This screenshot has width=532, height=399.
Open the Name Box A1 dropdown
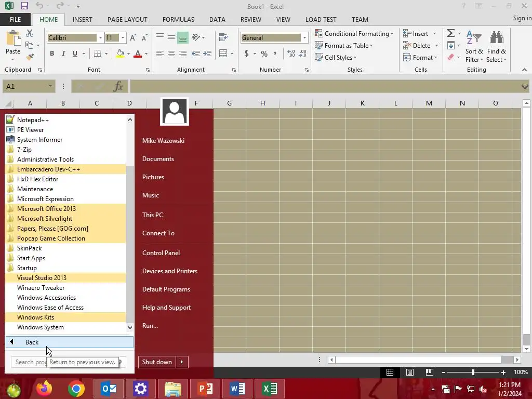click(50, 86)
